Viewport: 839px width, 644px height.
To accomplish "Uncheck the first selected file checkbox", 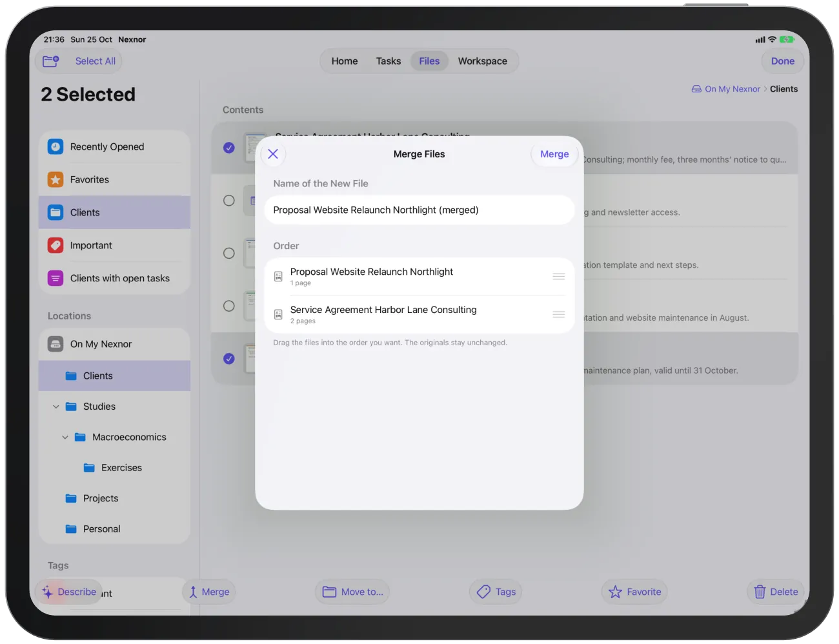I will click(229, 148).
